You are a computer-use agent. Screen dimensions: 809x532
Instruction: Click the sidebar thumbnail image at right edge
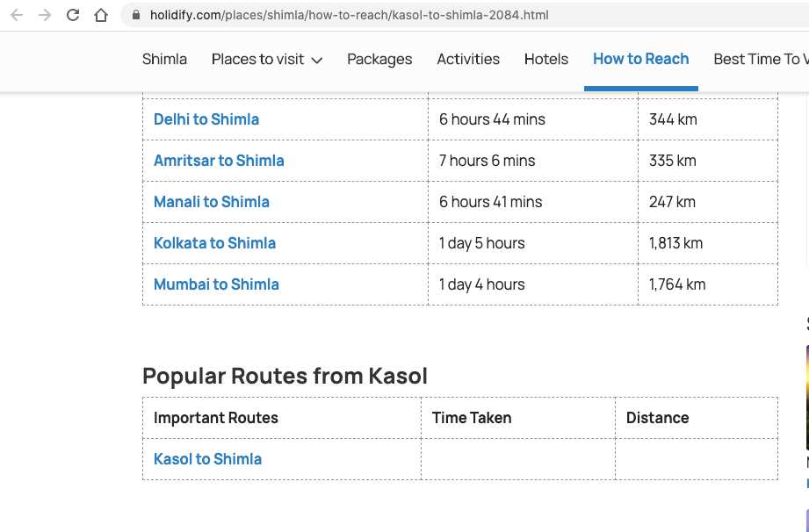point(807,397)
